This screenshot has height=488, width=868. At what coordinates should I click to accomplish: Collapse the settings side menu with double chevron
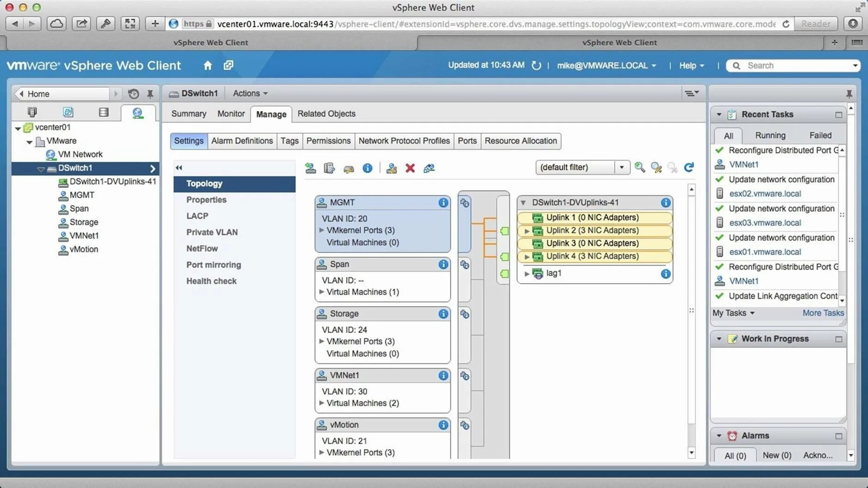[x=179, y=168]
